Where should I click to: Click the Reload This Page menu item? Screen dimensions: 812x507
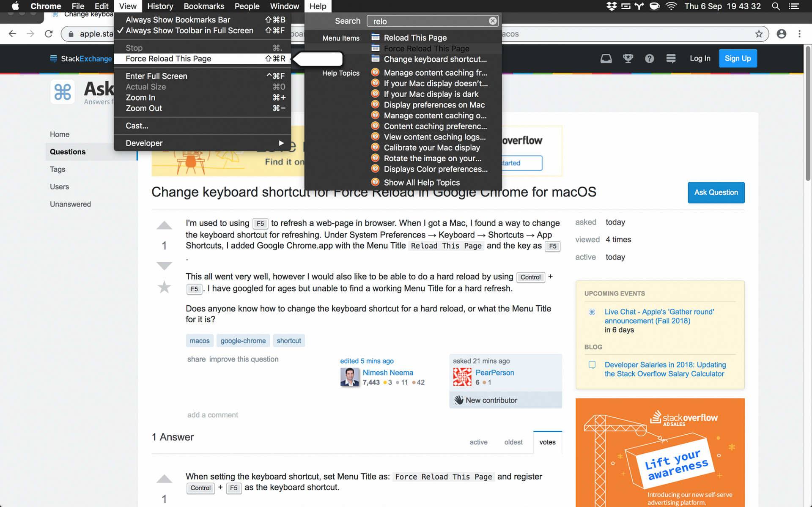coord(415,37)
